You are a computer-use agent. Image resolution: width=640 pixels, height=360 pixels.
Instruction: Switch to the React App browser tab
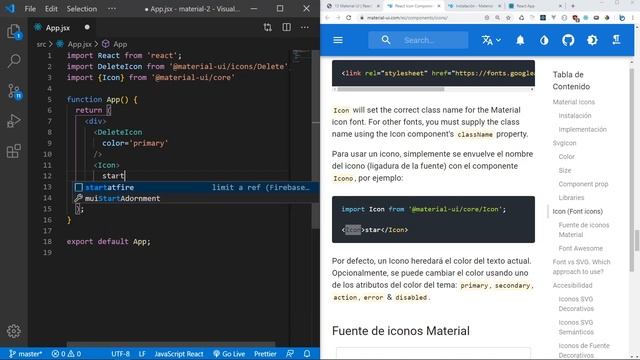(x=536, y=6)
